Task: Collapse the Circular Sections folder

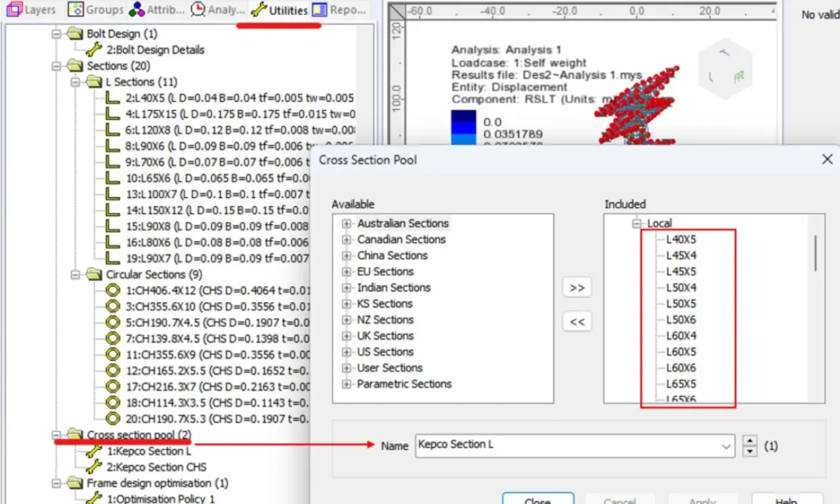Action: 75,275
